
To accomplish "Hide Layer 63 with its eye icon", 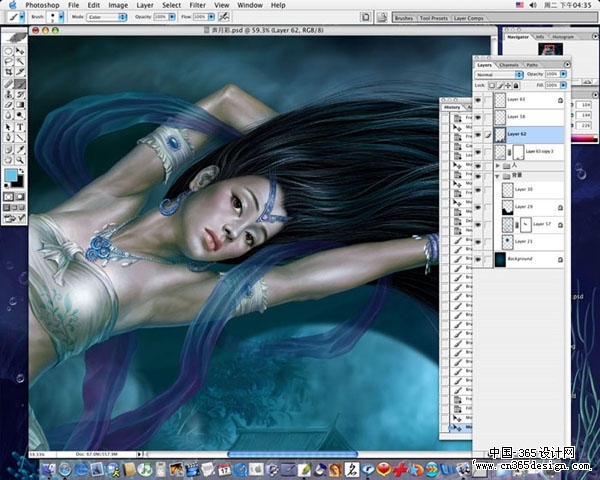I will [478, 100].
